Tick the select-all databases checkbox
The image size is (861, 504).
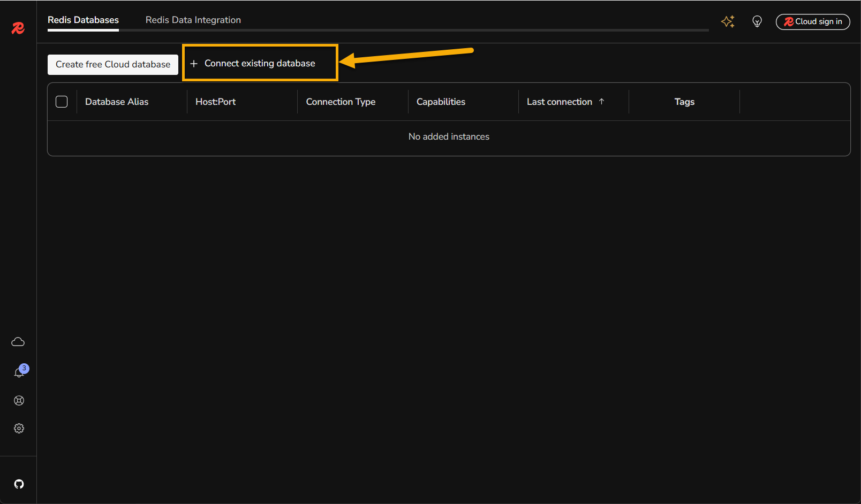tap(62, 102)
